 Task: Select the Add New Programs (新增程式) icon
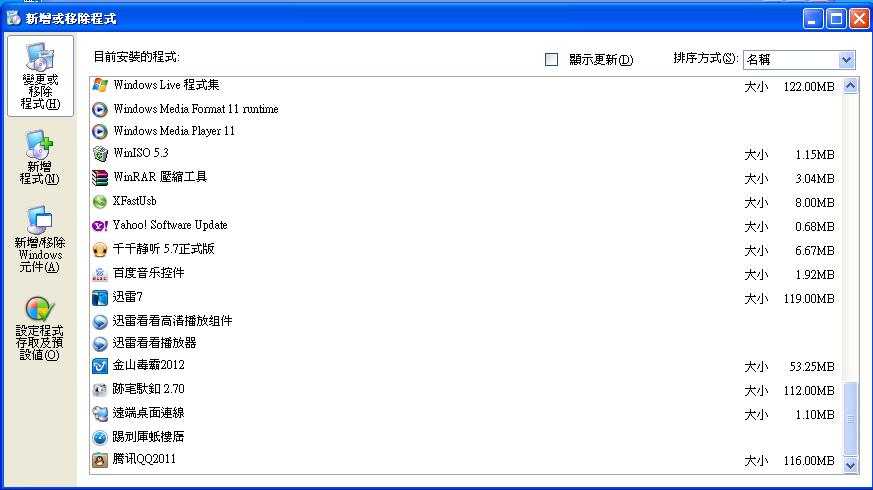click(40, 145)
